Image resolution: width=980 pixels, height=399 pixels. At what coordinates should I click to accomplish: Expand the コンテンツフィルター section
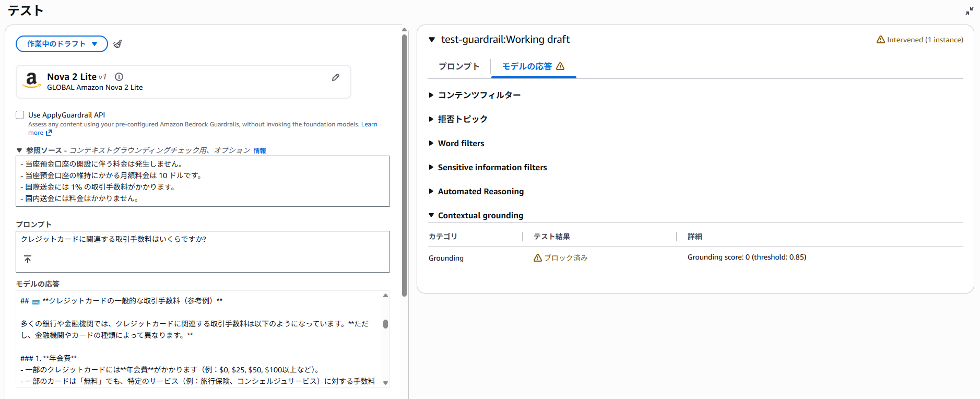coord(431,95)
